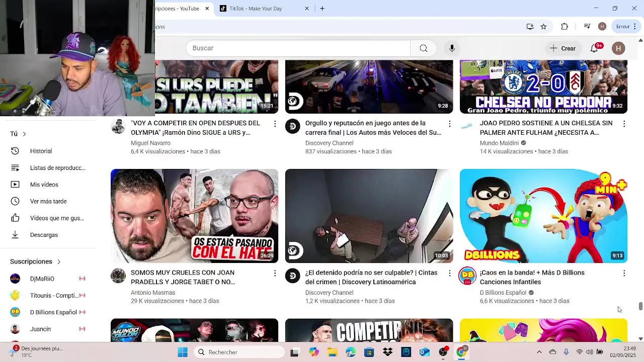The image size is (644, 362).
Task: Click the taskbar Rechercher search box
Action: click(238, 352)
